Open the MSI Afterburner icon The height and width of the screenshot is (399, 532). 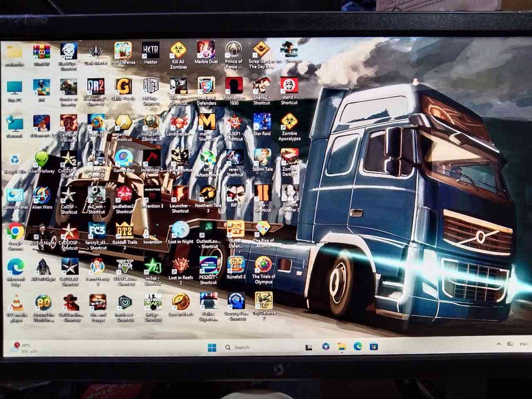[x=207, y=159]
